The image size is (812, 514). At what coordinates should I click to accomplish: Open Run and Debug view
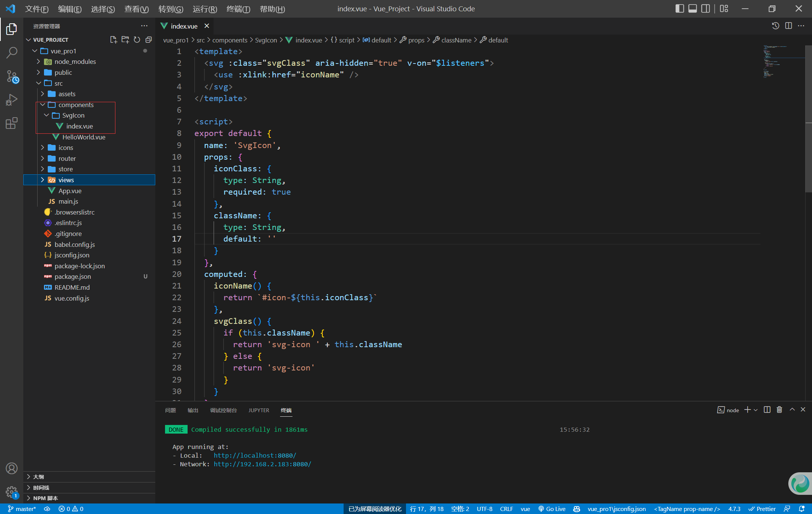(x=12, y=100)
